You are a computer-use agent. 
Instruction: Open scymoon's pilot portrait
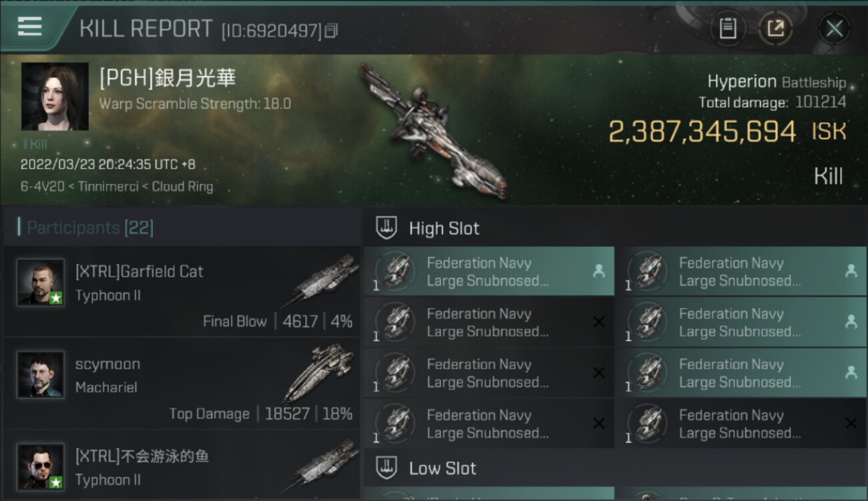tap(41, 374)
